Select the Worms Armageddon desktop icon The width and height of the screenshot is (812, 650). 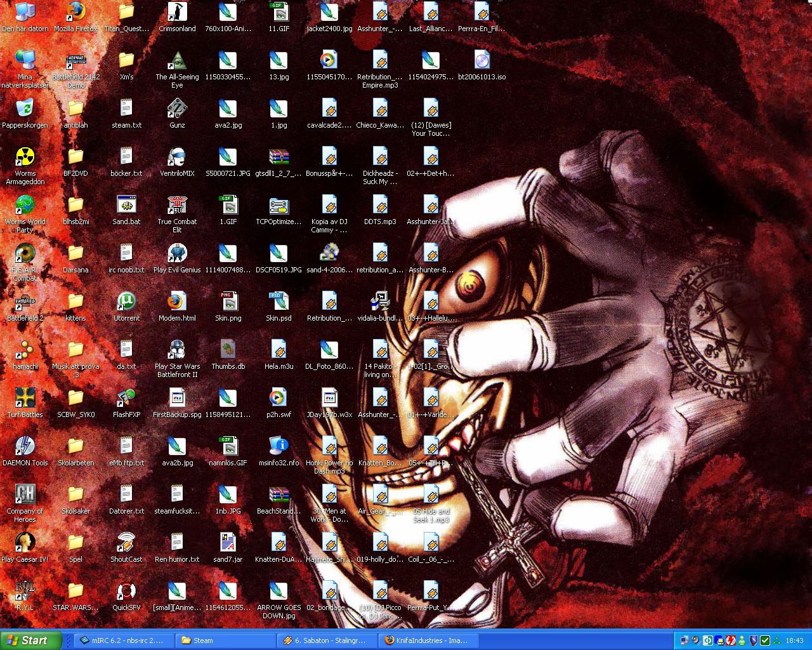point(25,157)
